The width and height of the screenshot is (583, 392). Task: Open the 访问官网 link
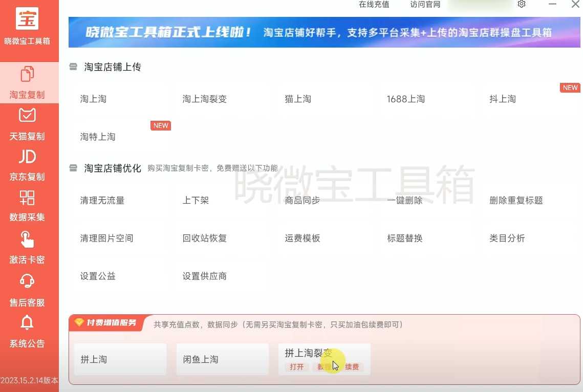point(425,4)
